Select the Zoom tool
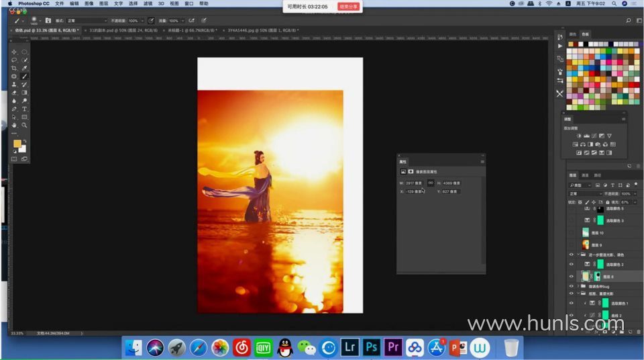The image size is (644, 360). [24, 125]
